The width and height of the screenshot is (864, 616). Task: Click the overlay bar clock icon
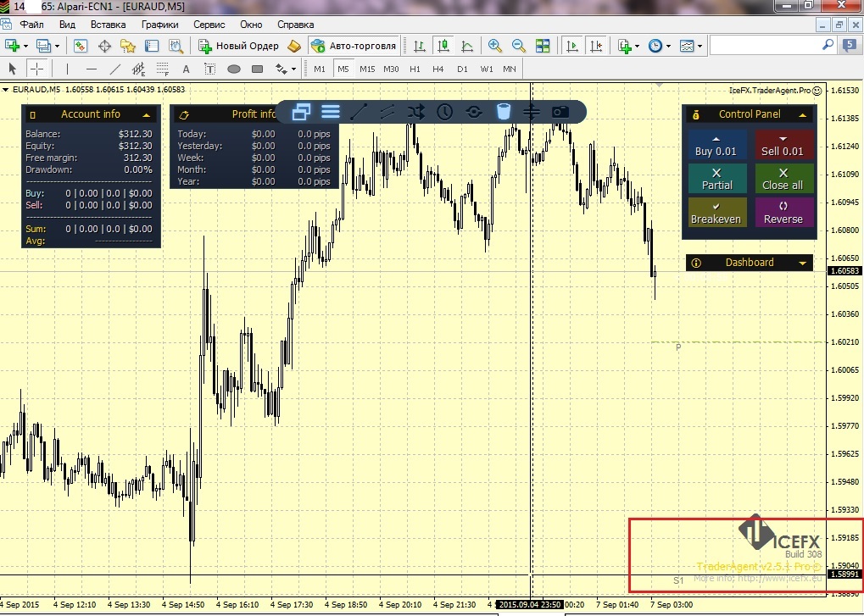coord(444,112)
